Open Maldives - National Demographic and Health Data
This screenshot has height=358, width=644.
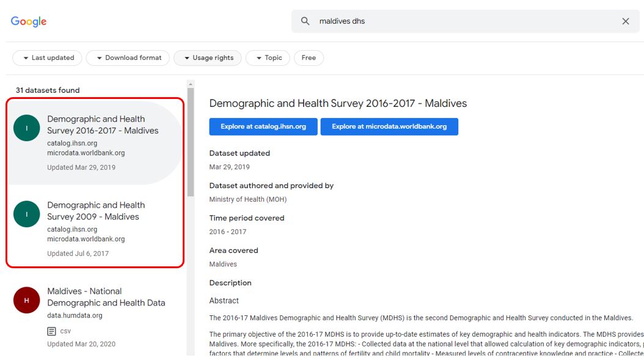pyautogui.click(x=106, y=297)
